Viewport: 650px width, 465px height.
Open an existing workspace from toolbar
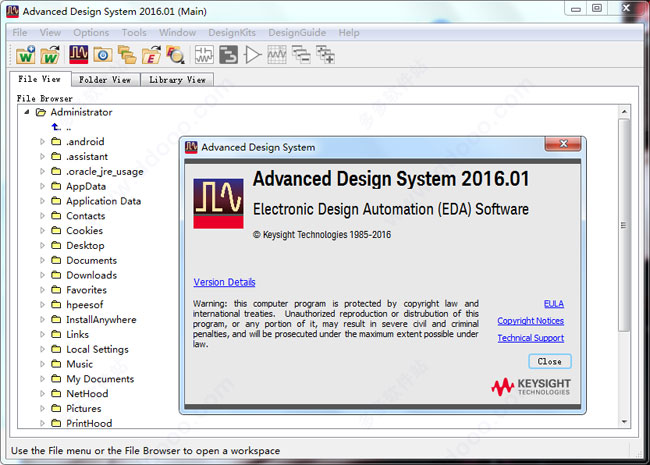click(50, 55)
